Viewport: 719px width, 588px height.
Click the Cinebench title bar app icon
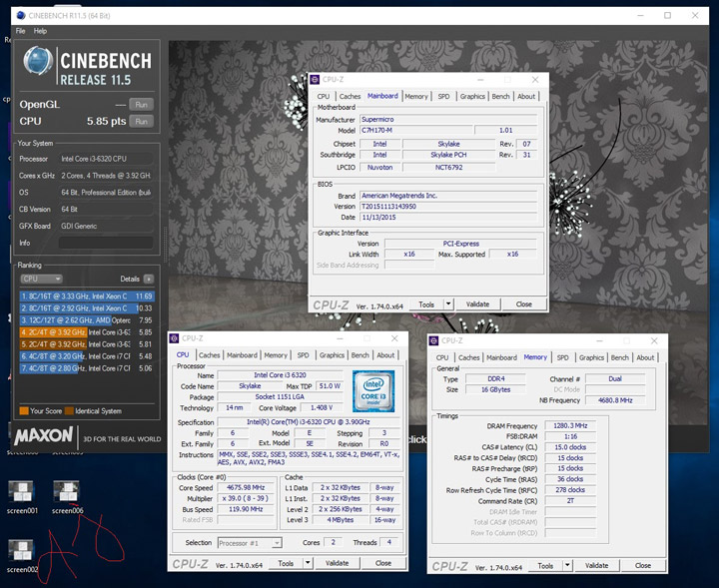point(21,16)
